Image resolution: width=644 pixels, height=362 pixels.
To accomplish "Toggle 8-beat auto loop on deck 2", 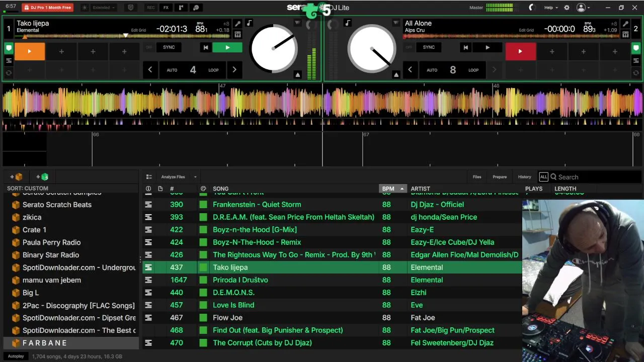I will [x=452, y=70].
